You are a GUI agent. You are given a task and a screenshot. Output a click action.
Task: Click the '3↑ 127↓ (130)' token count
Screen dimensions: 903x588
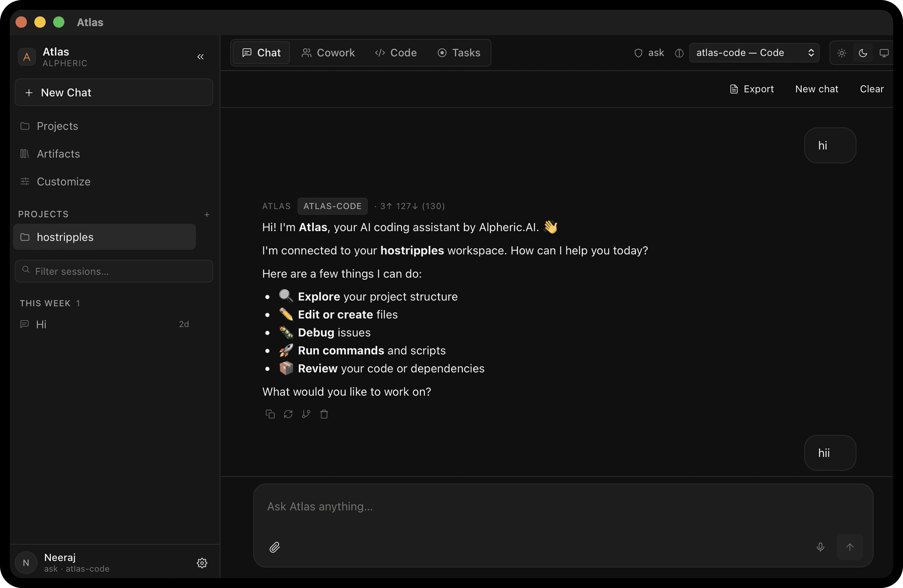click(412, 206)
